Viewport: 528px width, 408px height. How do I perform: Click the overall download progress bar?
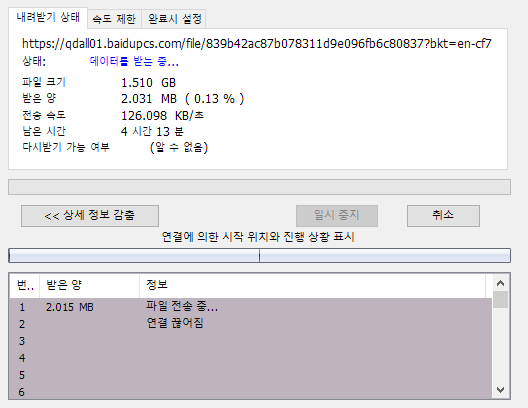coord(259,187)
